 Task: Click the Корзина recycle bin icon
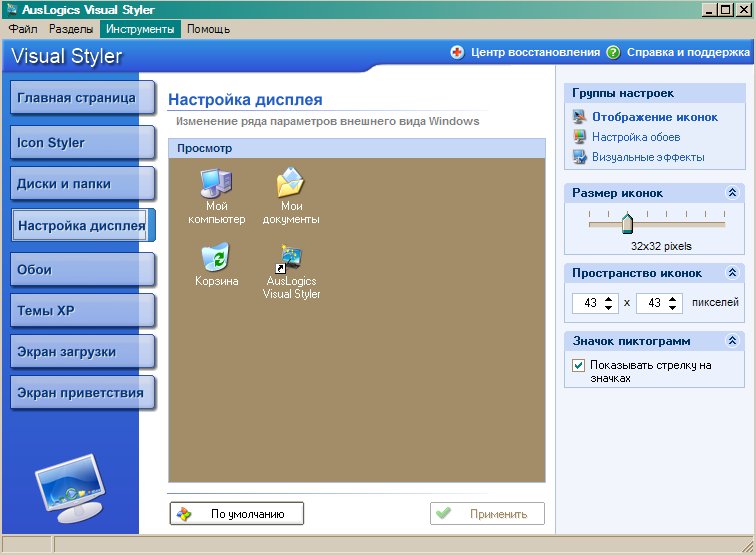tap(215, 257)
